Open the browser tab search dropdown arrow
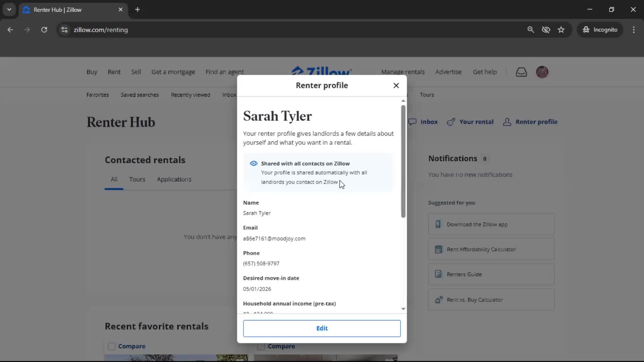 (x=9, y=9)
